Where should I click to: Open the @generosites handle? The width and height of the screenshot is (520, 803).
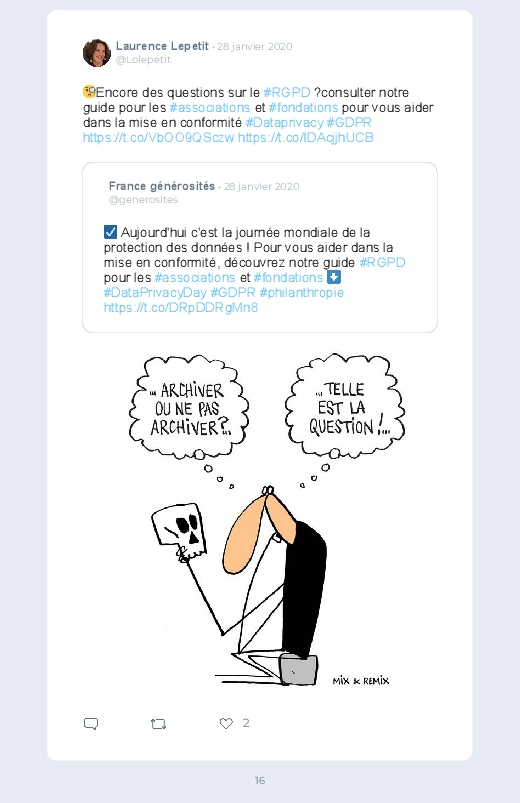tap(143, 200)
